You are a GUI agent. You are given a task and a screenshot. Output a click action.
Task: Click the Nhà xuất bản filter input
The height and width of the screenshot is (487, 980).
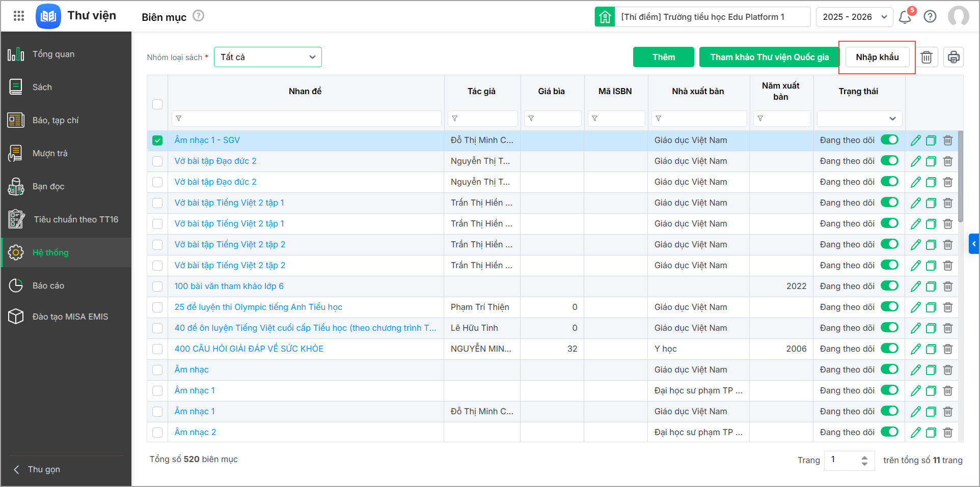point(699,119)
